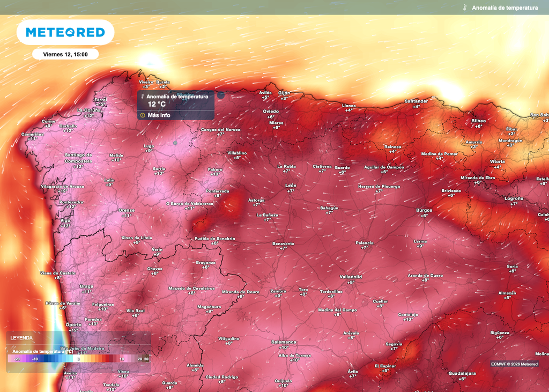
Task: Click the map pin marker below the tooltip
Action: tap(175, 143)
